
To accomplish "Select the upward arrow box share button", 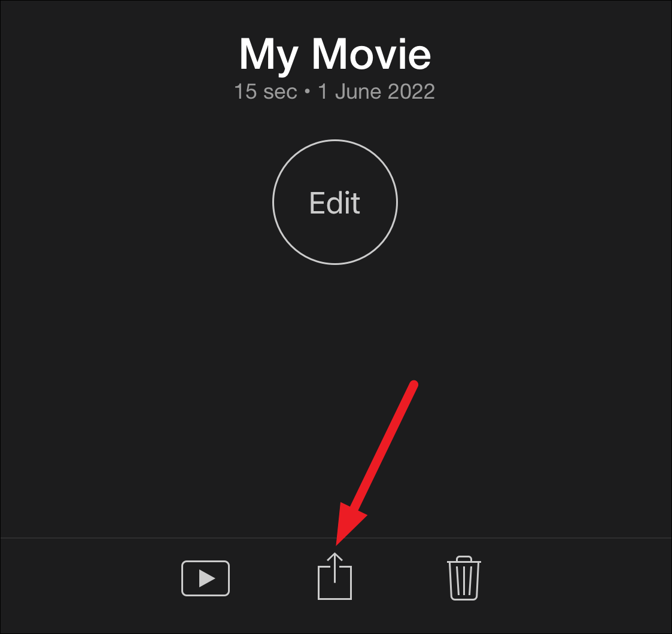I will click(x=335, y=576).
